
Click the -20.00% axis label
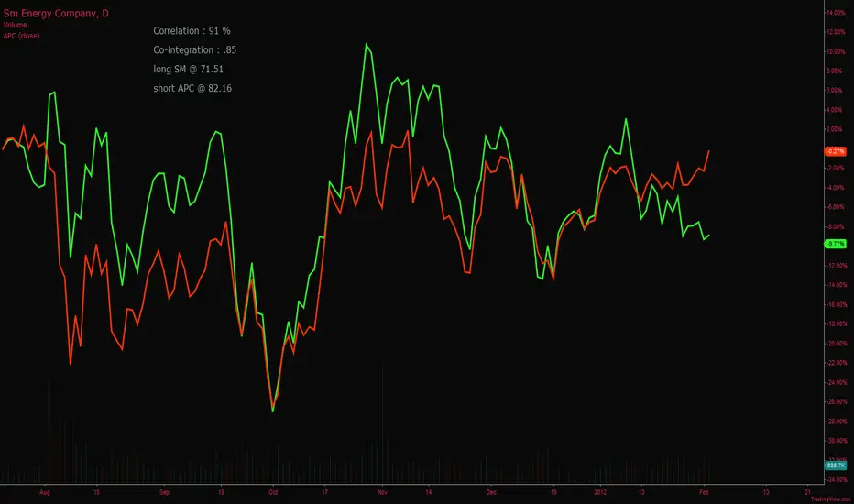coord(836,344)
